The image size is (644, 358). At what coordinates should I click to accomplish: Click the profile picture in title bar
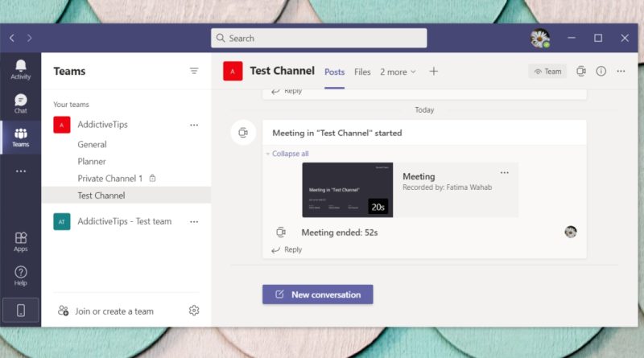tap(539, 38)
